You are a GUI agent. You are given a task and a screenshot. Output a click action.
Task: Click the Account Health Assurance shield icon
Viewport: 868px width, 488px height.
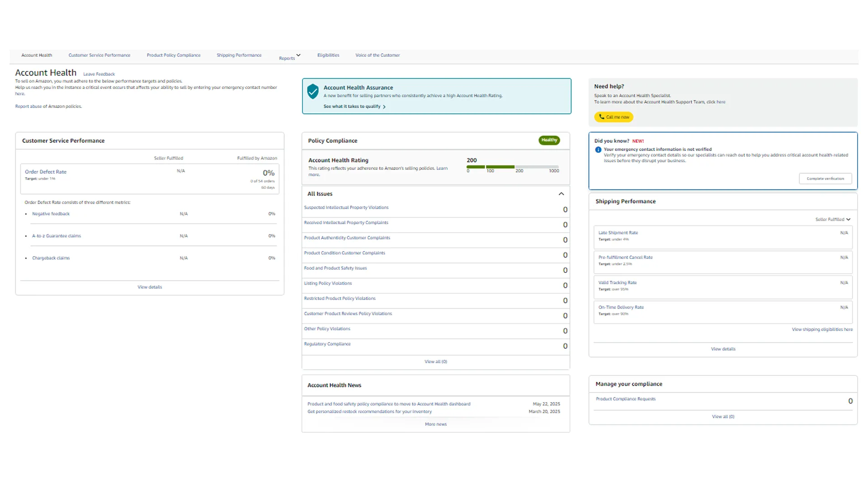coord(313,91)
